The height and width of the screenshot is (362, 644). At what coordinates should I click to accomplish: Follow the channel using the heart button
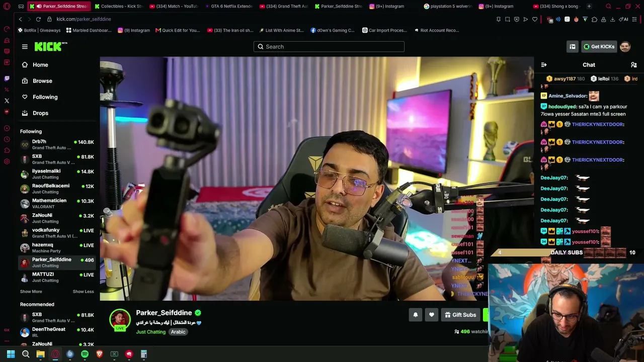pyautogui.click(x=432, y=315)
